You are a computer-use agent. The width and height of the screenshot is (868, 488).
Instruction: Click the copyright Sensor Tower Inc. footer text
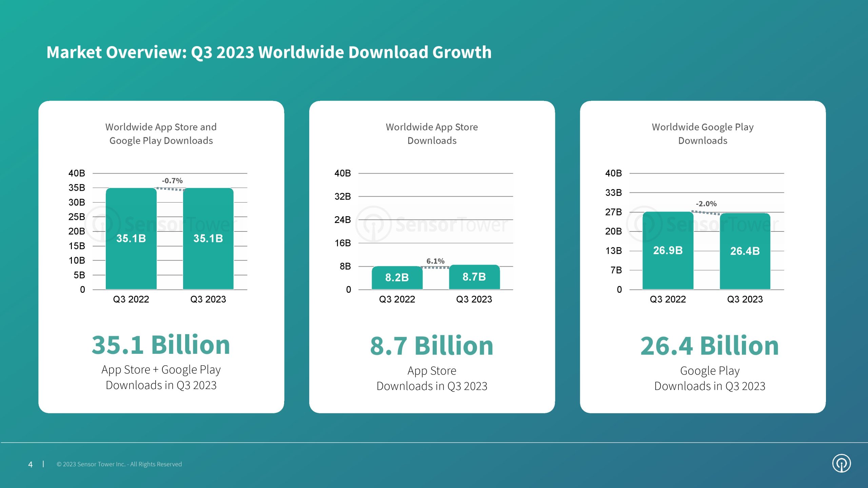[x=119, y=464]
